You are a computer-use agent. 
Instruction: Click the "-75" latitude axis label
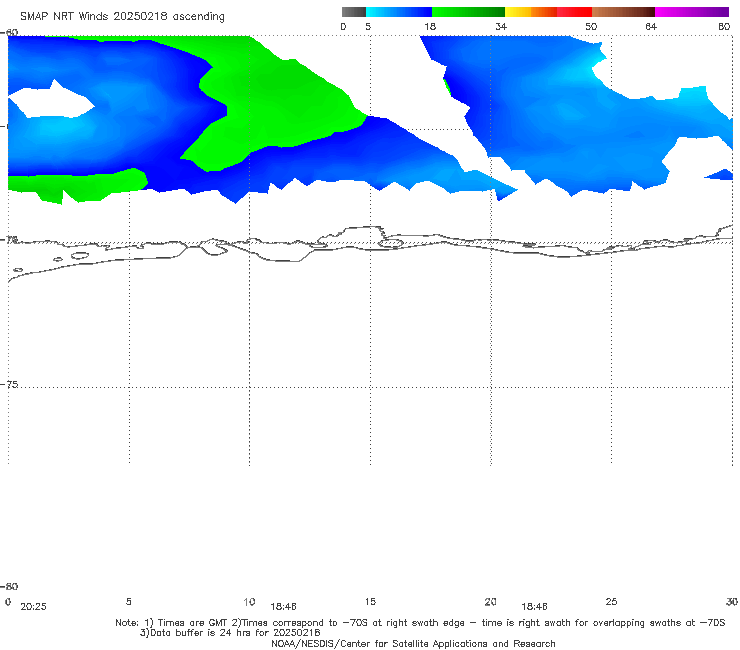9,384
